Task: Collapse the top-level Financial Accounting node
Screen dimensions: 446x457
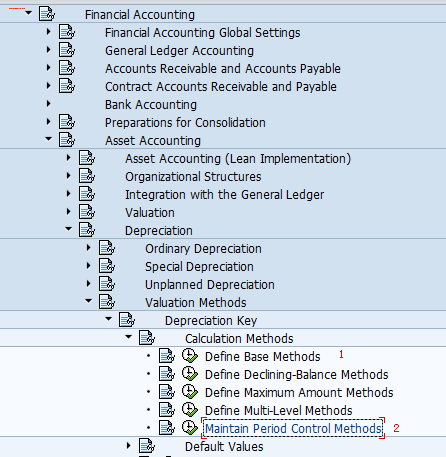Action: [29, 13]
